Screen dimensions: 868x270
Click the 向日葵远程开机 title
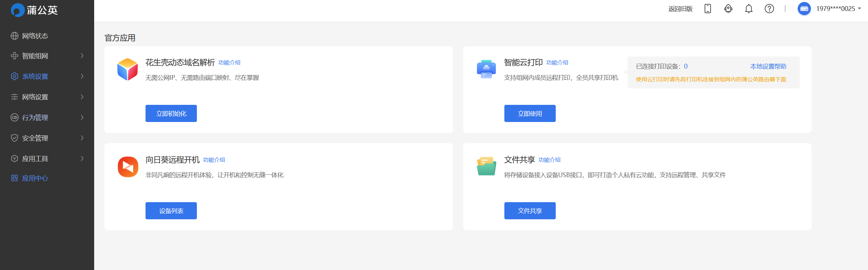(x=173, y=160)
